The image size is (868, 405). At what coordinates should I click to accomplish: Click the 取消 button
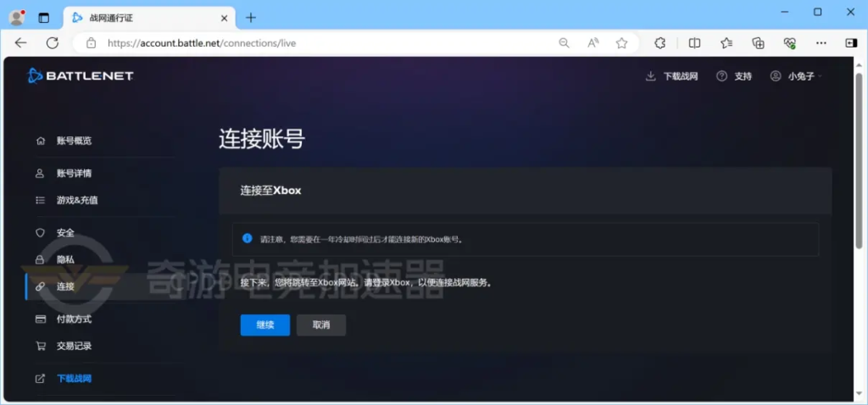coord(321,325)
